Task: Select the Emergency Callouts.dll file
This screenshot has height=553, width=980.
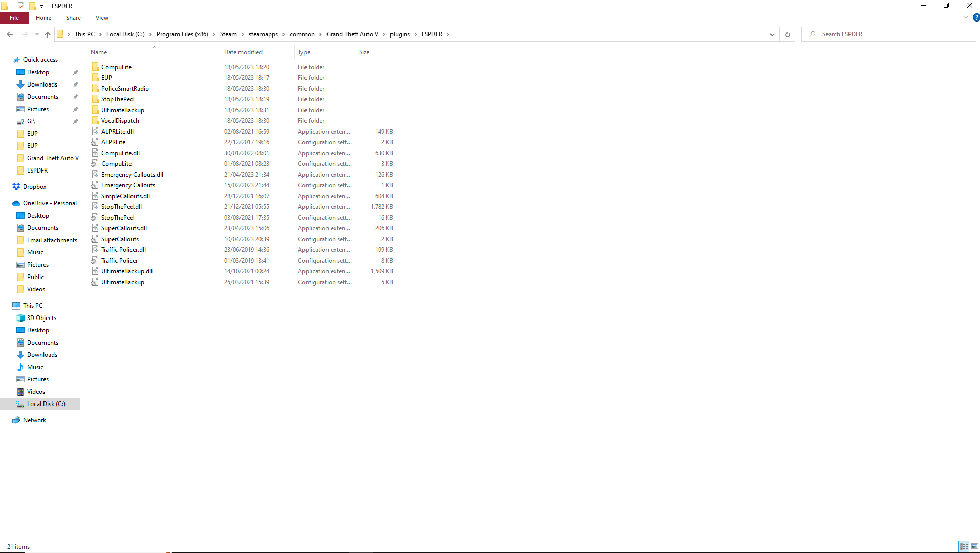Action: 132,175
